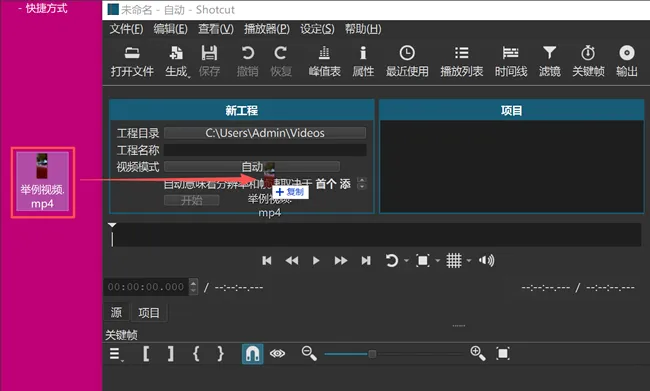Image resolution: width=650 pixels, height=391 pixels.
Task: Click the fast forward playback button
Action: click(x=341, y=260)
